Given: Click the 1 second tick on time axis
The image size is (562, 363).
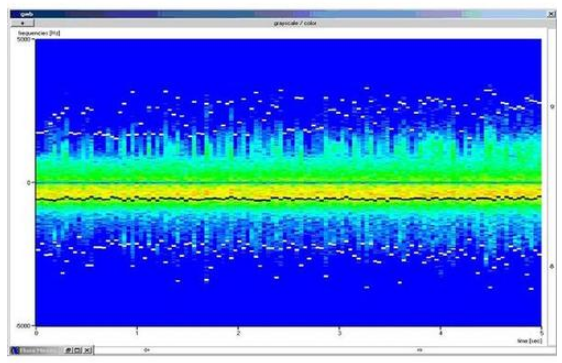Looking at the screenshot, I should pos(137,333).
